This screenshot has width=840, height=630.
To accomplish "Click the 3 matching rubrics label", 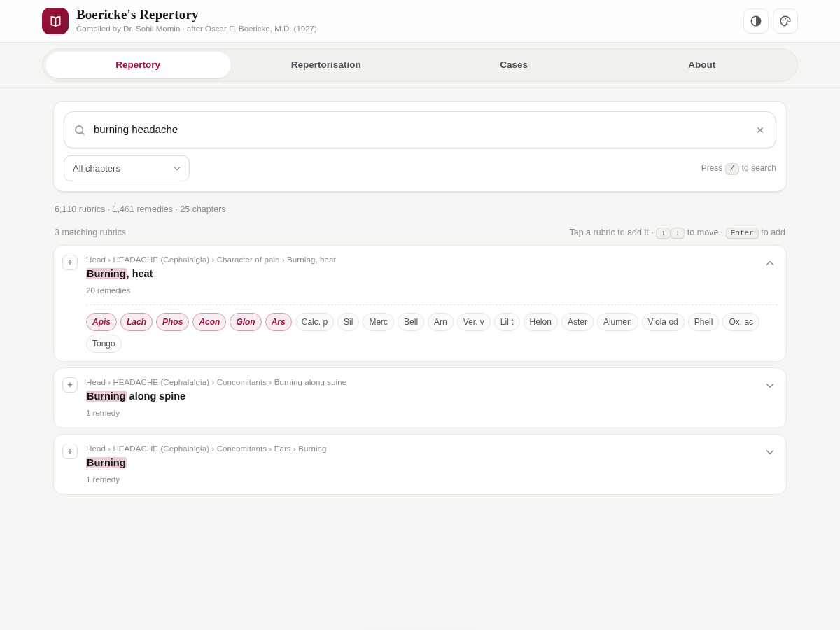I will click(90, 232).
